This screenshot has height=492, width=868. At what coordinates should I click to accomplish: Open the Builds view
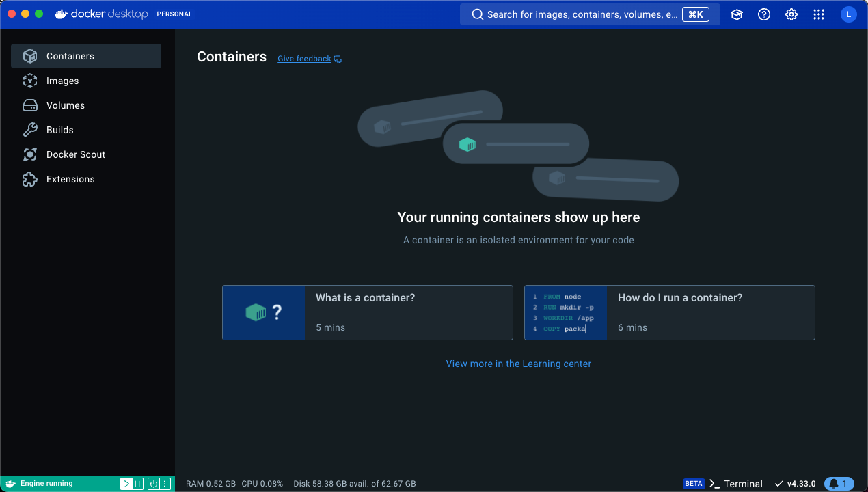pos(86,130)
